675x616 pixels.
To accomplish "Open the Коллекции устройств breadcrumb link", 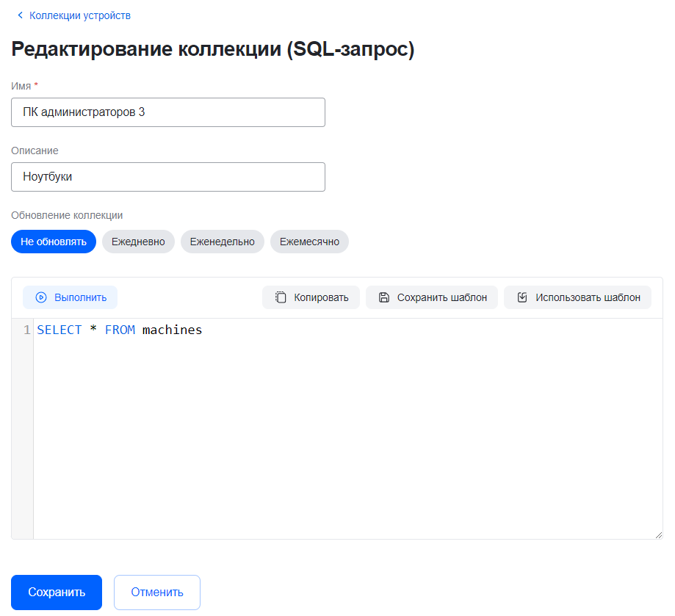I will tap(80, 15).
